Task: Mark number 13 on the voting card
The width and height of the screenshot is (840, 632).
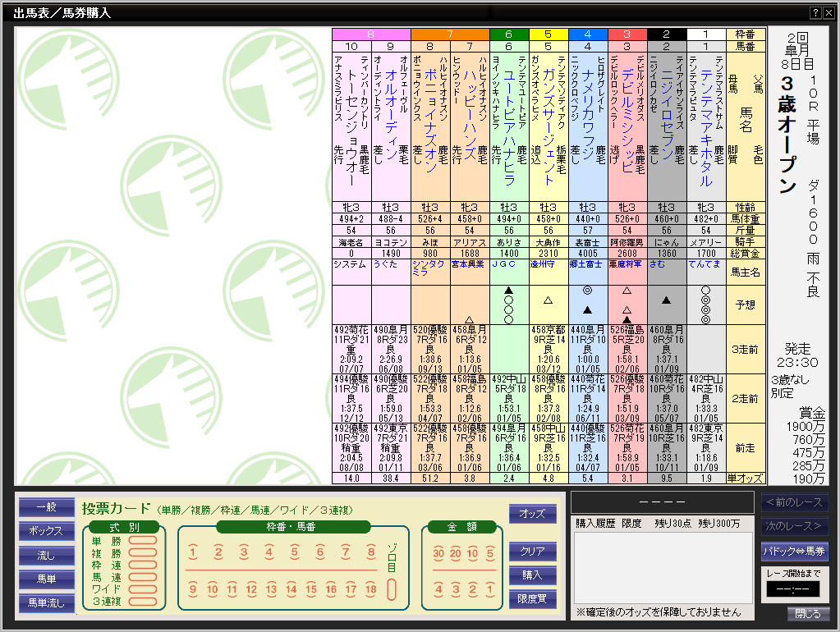Action: 272,589
